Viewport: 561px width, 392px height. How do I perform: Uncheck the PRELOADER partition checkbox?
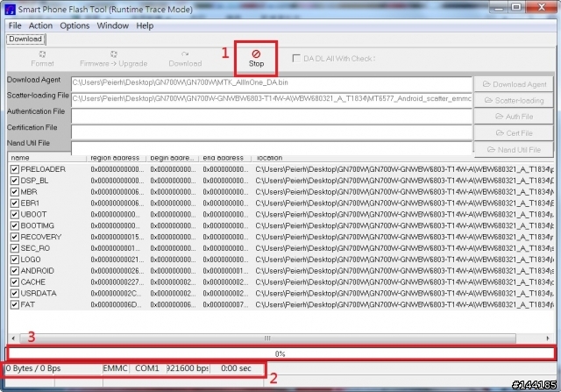tap(14, 169)
